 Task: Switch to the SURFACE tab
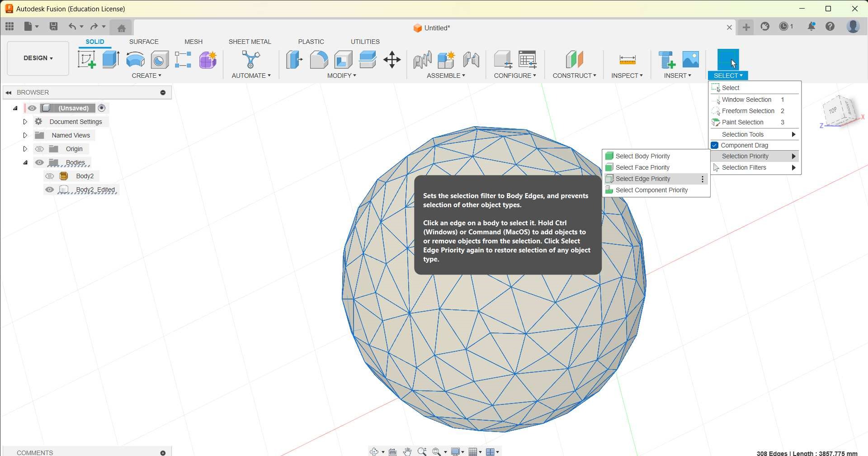pyautogui.click(x=144, y=42)
